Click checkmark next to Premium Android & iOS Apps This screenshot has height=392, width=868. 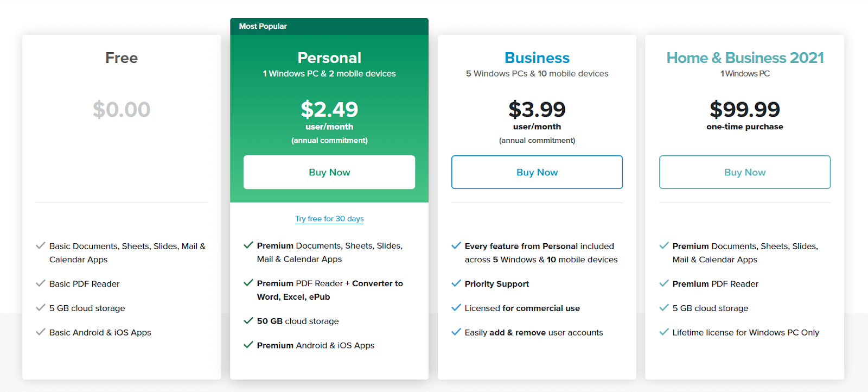click(248, 345)
